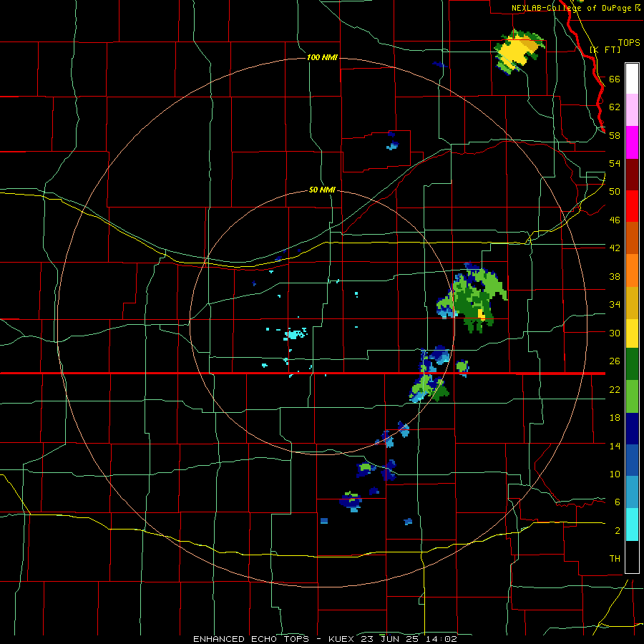Click the 58 label on the legend
Screen dimensions: 644x644
pyautogui.click(x=615, y=135)
